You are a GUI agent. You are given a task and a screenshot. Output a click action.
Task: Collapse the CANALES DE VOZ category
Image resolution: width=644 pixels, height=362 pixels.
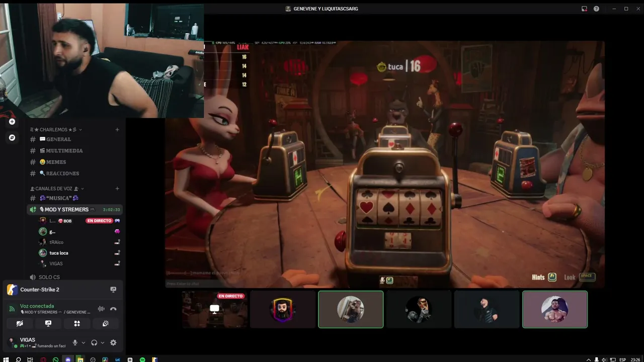click(x=56, y=189)
